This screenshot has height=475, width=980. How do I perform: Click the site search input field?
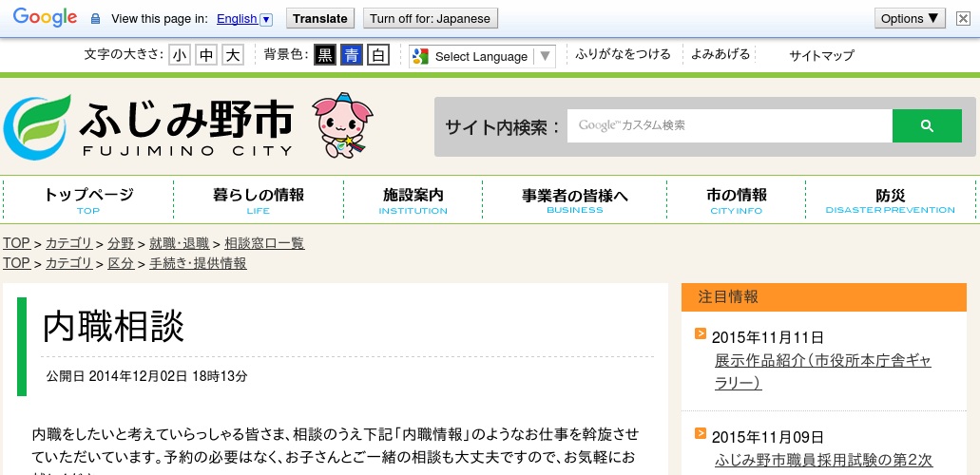click(x=729, y=125)
